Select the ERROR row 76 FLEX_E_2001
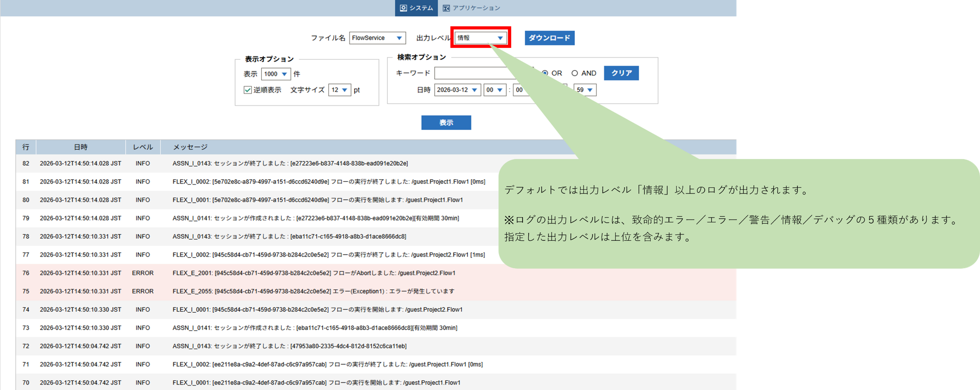This screenshot has width=980, height=390. (x=246, y=273)
